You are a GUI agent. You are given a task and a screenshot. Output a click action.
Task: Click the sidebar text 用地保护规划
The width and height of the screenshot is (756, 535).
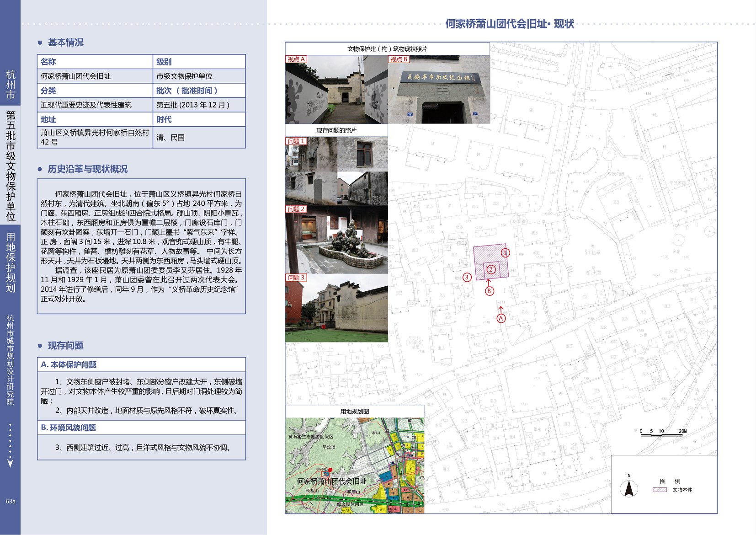click(x=11, y=262)
